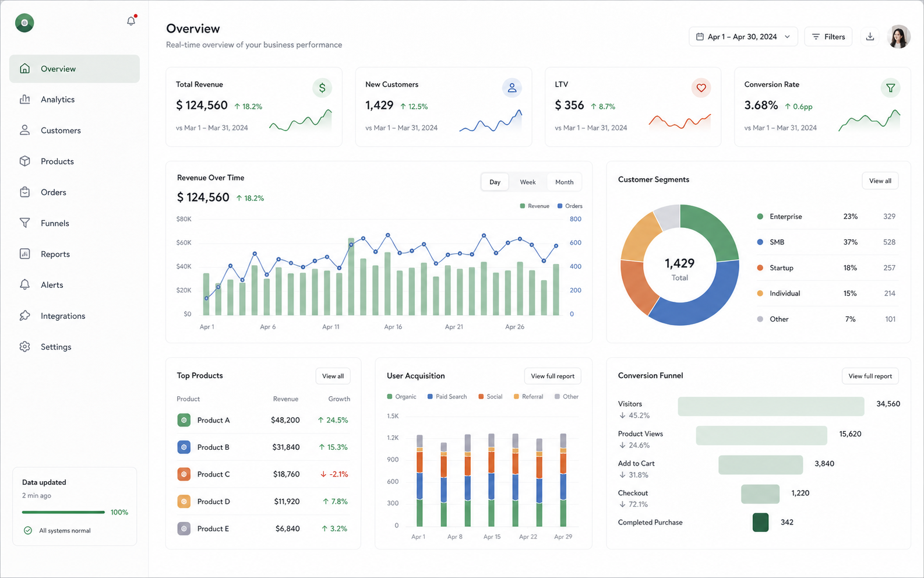Open notifications via the bell icon

[131, 21]
